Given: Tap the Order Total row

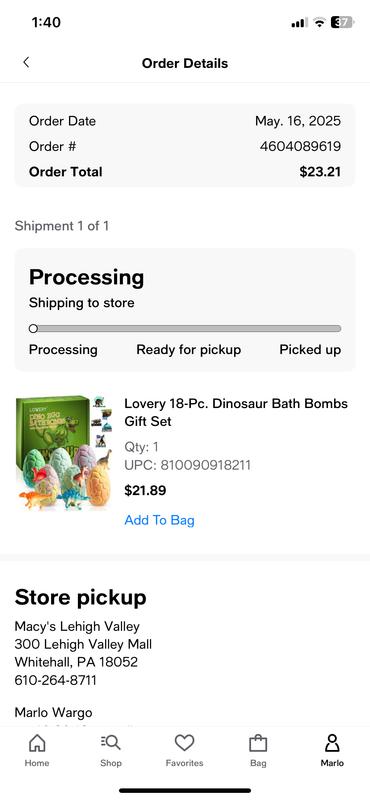Looking at the screenshot, I should (x=185, y=171).
